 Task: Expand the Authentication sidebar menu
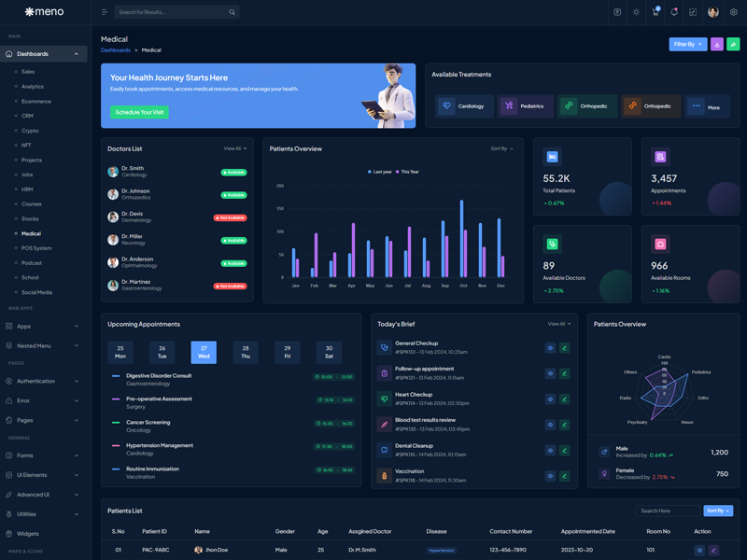(x=43, y=381)
